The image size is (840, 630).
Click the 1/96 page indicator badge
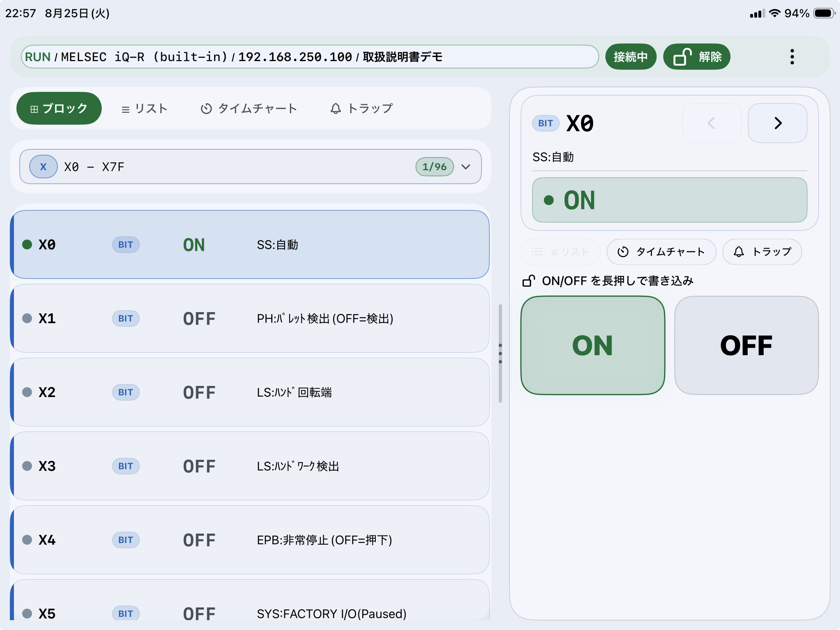434,167
